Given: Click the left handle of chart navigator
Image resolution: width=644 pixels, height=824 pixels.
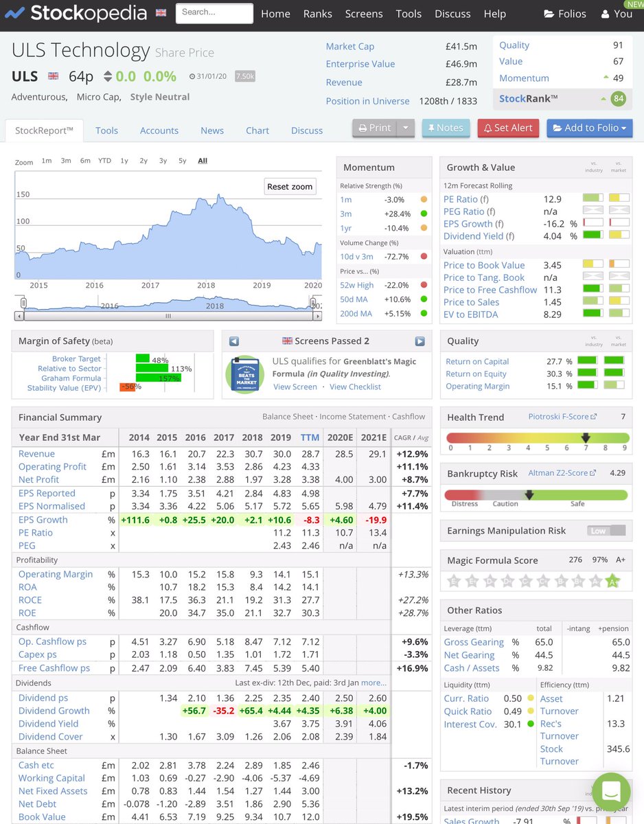Looking at the screenshot, I should click(x=23, y=303).
